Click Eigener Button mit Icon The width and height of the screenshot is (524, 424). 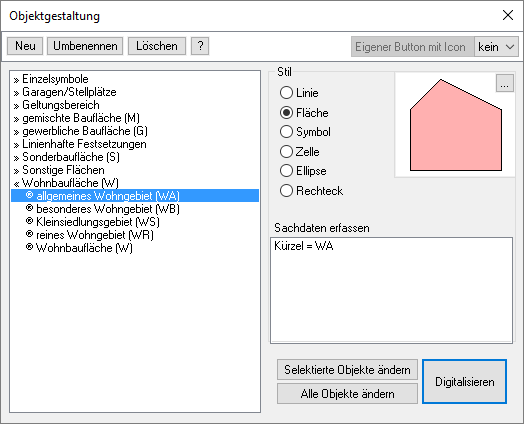click(412, 47)
